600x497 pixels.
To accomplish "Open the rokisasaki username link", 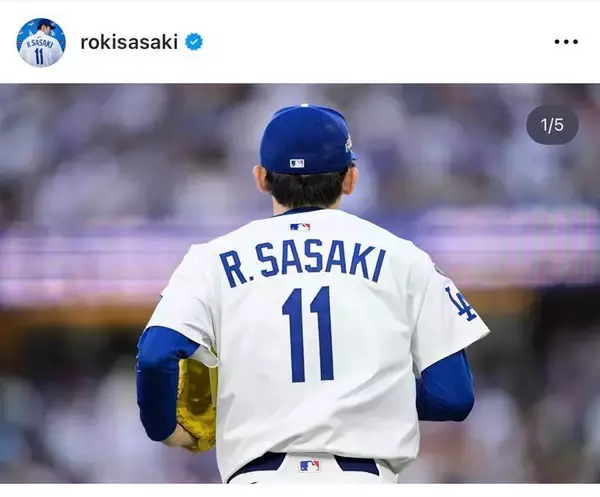I will click(129, 42).
